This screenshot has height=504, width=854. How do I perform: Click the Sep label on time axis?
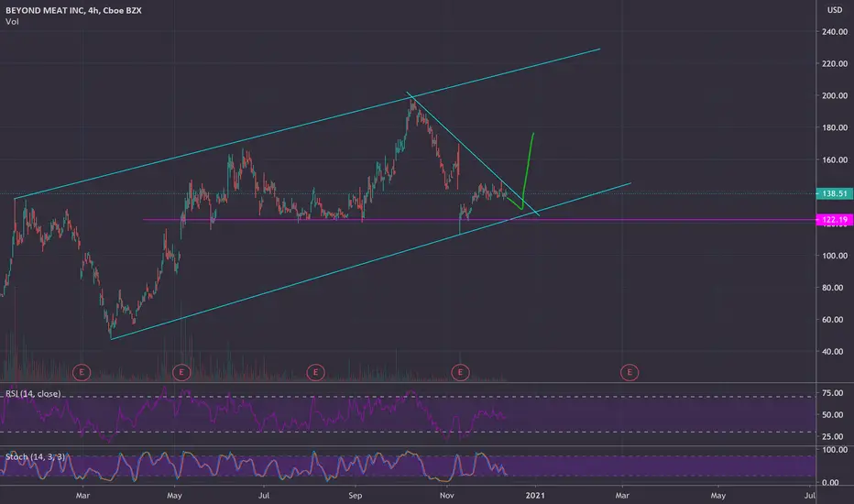pyautogui.click(x=356, y=495)
